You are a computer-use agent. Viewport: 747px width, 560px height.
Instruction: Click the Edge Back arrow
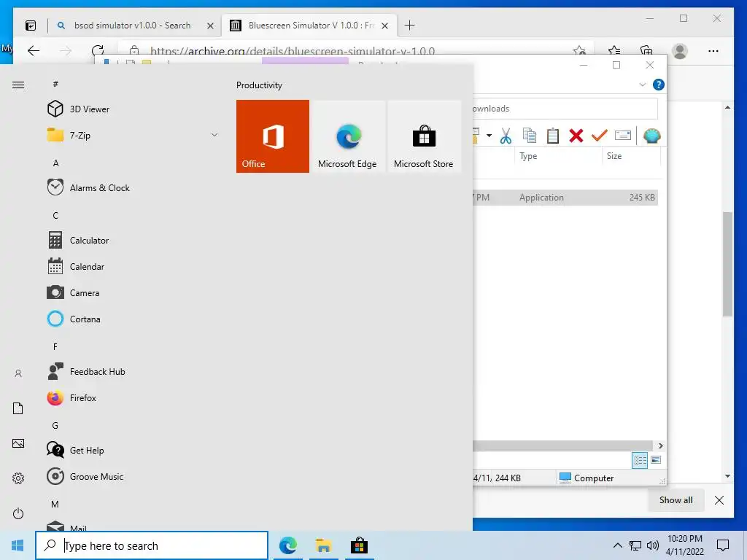point(34,51)
